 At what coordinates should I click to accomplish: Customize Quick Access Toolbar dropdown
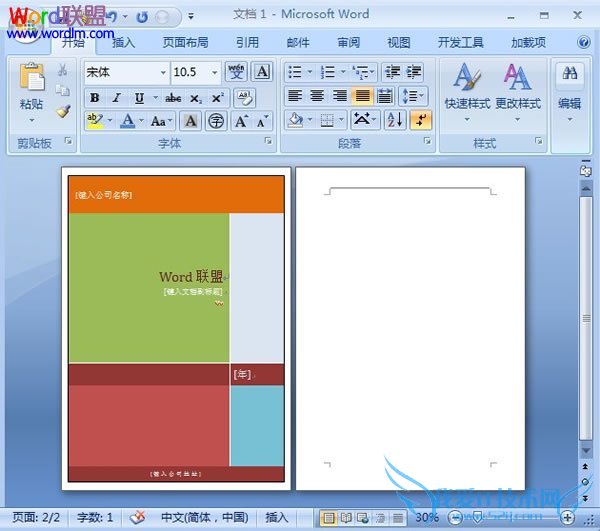[x=191, y=16]
